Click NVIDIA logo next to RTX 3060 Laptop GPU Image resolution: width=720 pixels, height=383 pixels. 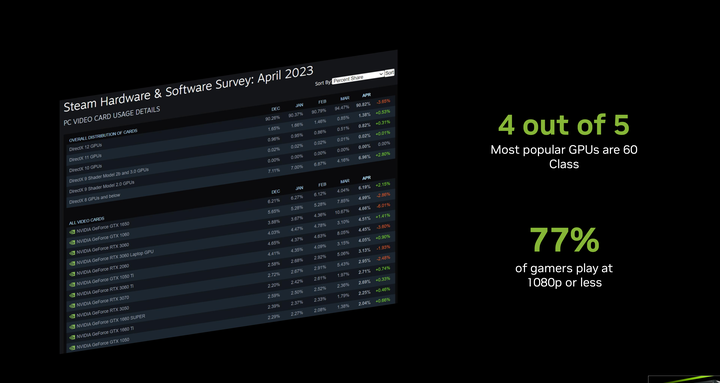point(71,264)
